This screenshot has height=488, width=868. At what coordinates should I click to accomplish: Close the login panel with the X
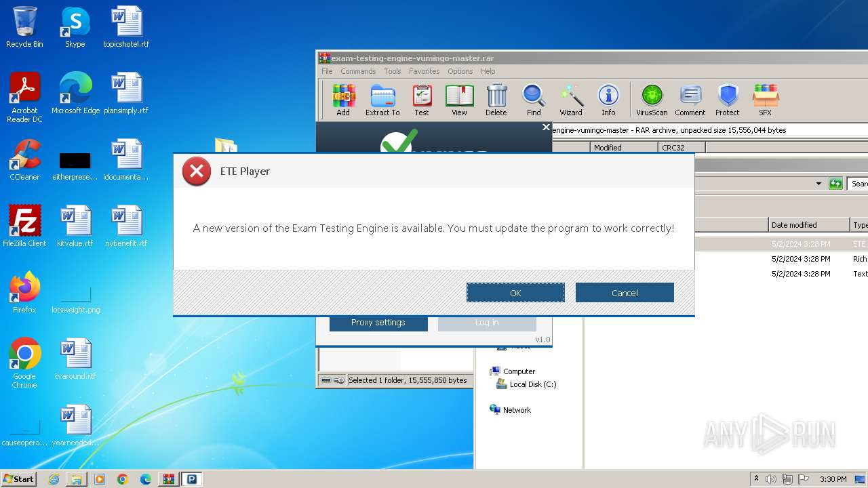point(546,127)
